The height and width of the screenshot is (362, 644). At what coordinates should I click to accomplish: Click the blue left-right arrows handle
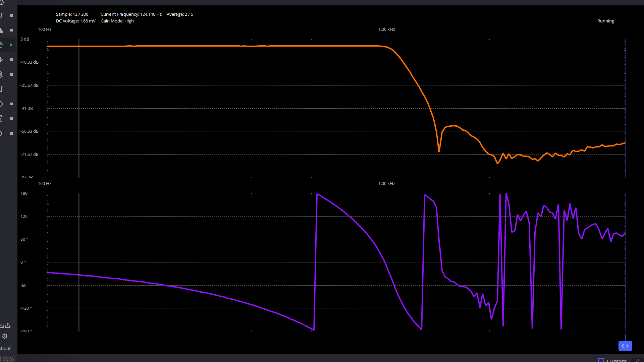625,346
